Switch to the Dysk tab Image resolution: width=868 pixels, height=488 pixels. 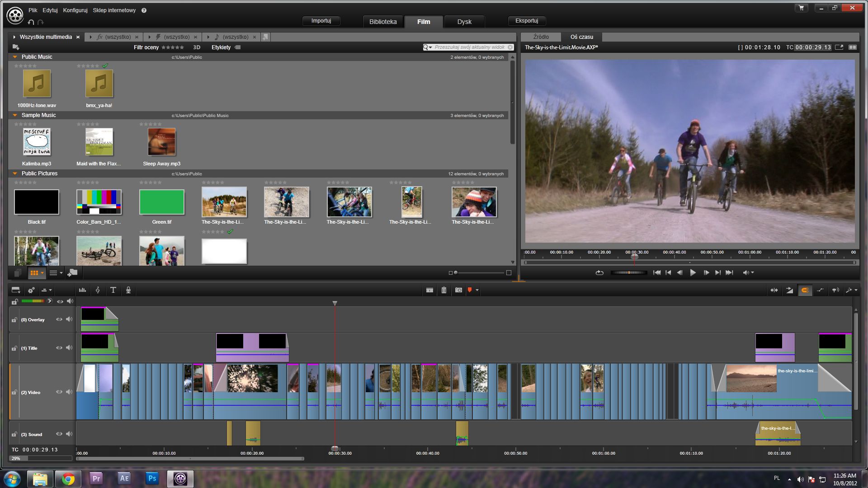(x=464, y=21)
